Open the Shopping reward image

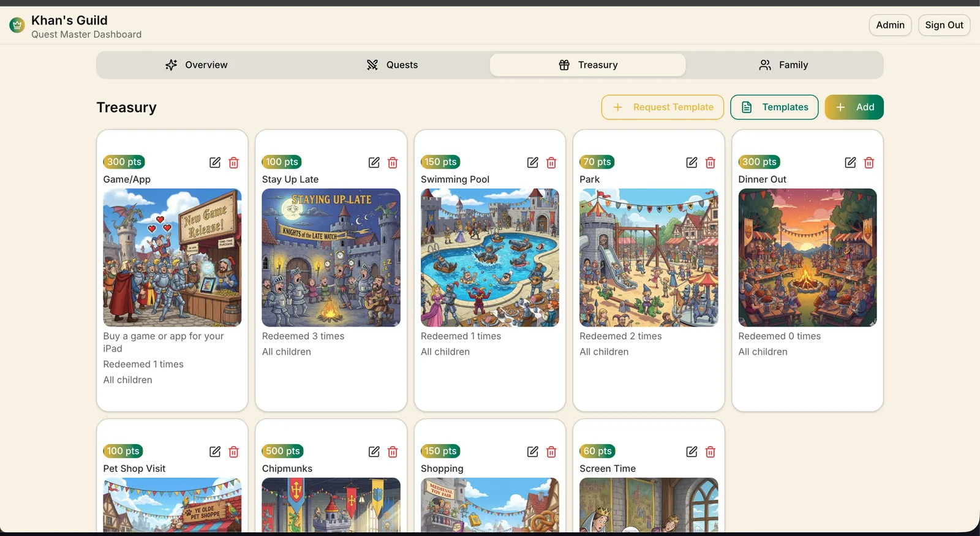pos(490,505)
